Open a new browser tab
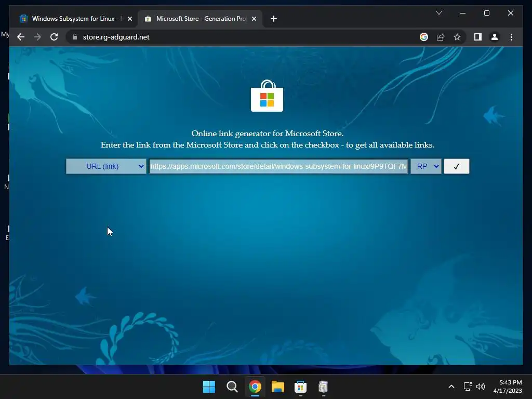532x399 pixels. click(x=274, y=19)
